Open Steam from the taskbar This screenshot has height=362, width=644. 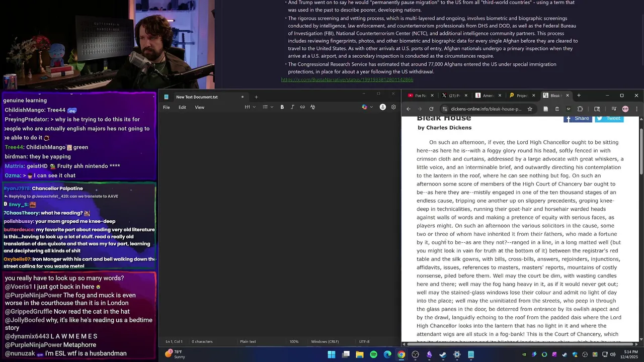(443, 354)
